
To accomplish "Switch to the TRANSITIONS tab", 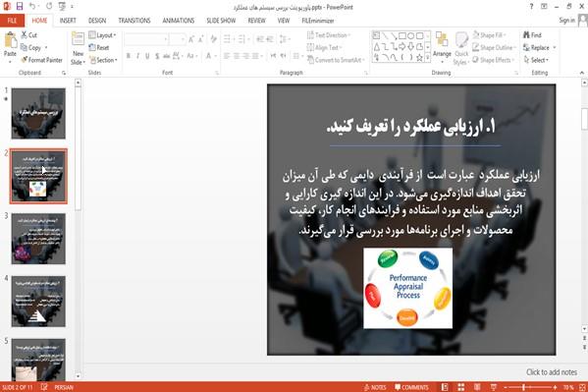I will [x=134, y=21].
